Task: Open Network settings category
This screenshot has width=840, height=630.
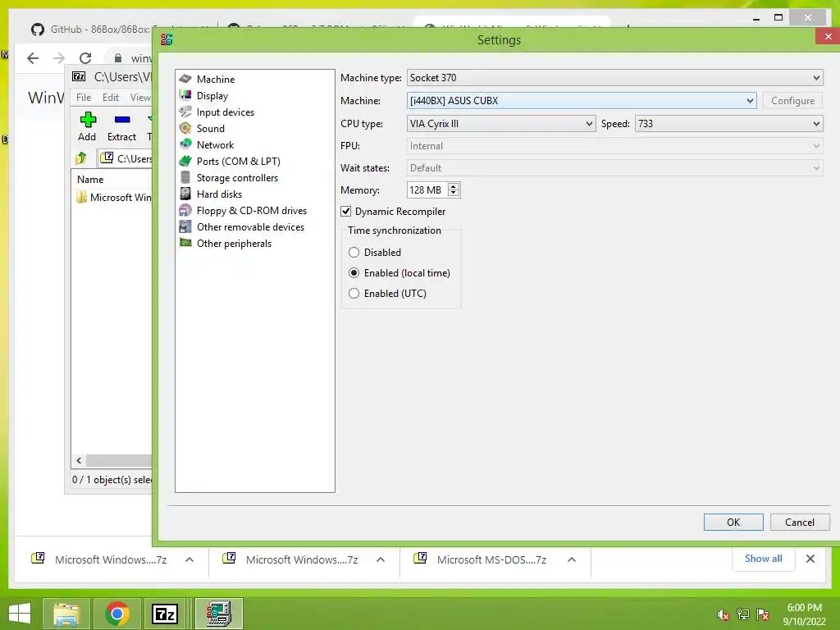Action: pyautogui.click(x=215, y=145)
